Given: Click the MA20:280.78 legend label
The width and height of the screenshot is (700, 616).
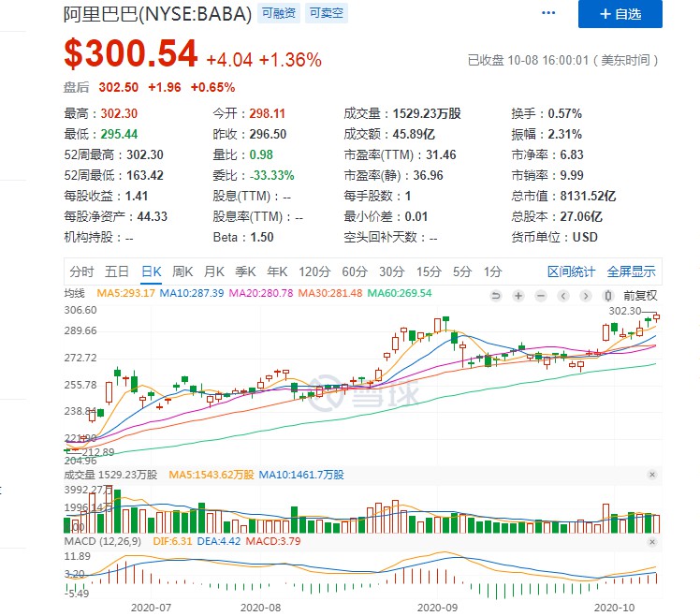Looking at the screenshot, I should (x=261, y=293).
